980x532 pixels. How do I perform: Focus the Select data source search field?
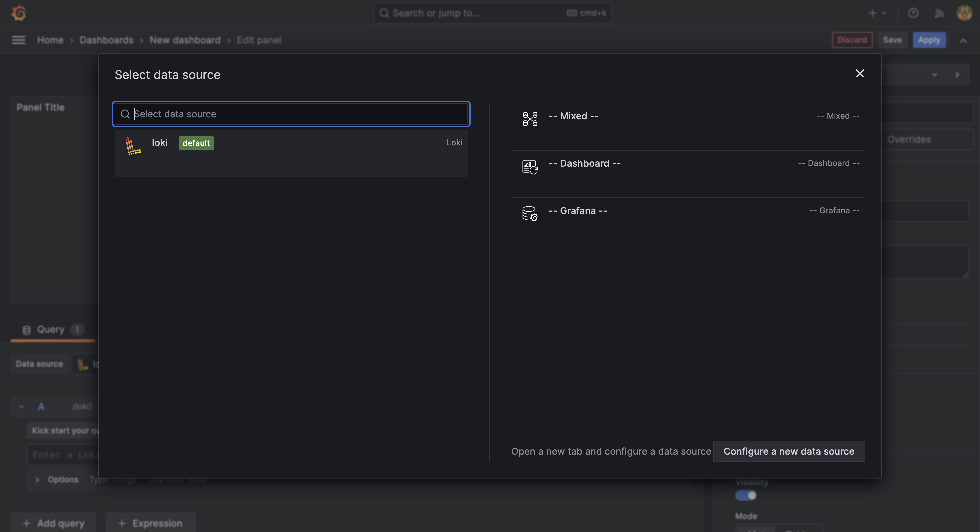tap(291, 114)
